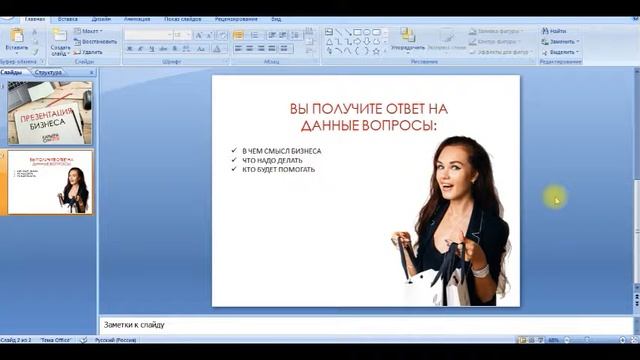Click the Decrease Font Size icon
This screenshot has height=360, width=640.
tap(209, 36)
